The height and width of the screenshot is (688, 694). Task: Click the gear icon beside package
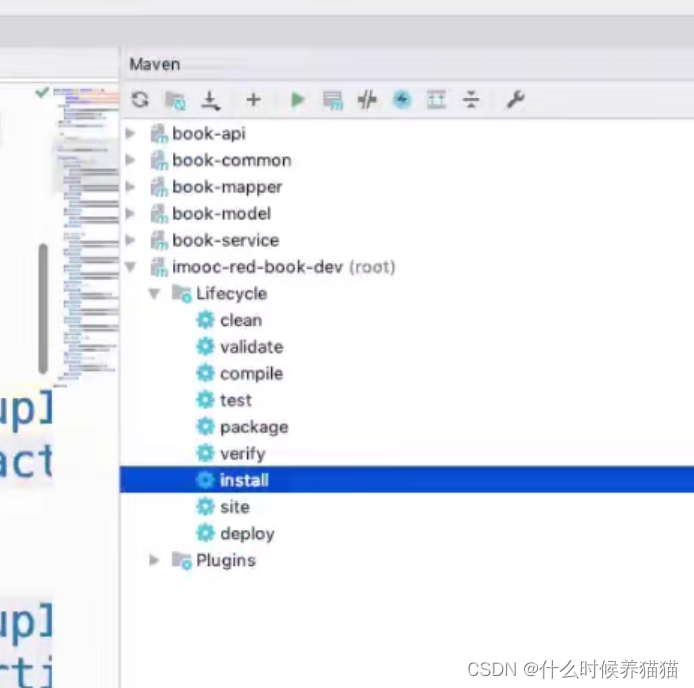point(205,426)
